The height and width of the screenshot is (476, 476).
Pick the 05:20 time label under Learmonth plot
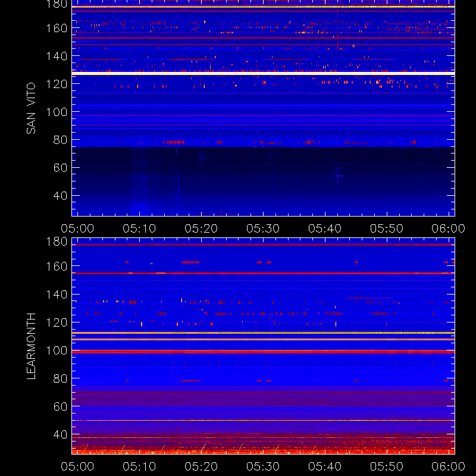click(x=201, y=466)
